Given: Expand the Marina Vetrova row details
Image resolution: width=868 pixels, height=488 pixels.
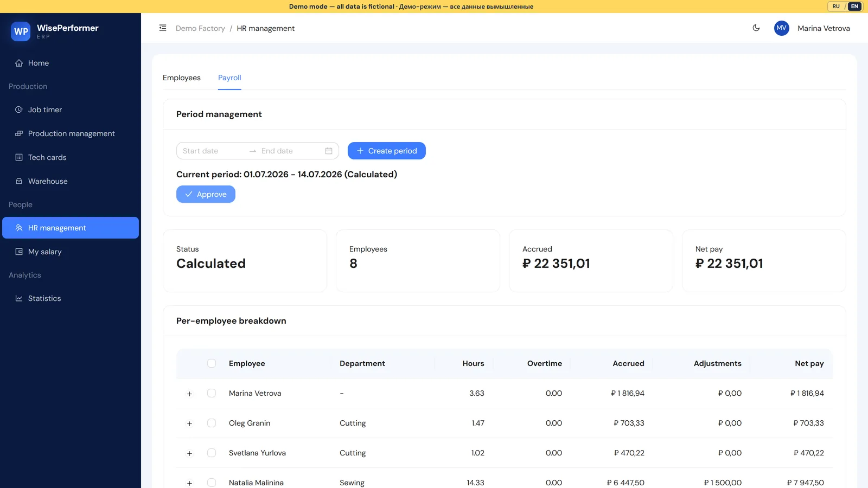Looking at the screenshot, I should pyautogui.click(x=189, y=394).
